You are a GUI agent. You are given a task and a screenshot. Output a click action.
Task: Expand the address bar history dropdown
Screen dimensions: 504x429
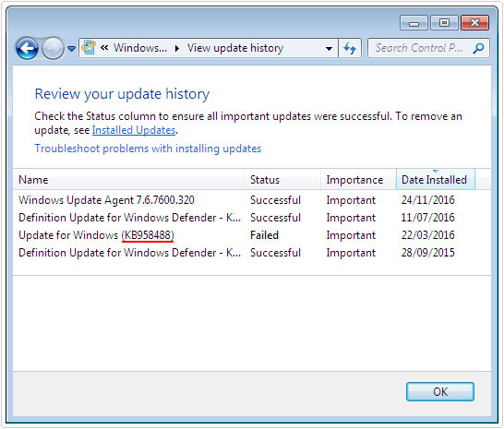coord(329,49)
